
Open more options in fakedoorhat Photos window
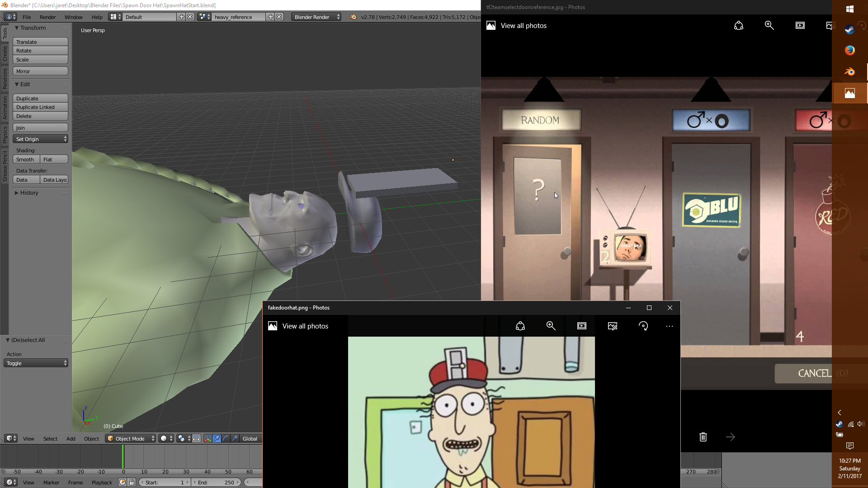tap(670, 326)
